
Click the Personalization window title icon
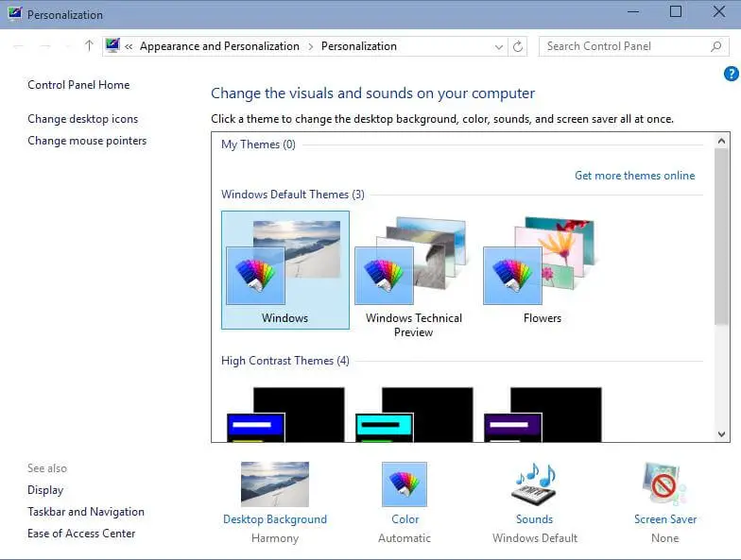pos(15,13)
